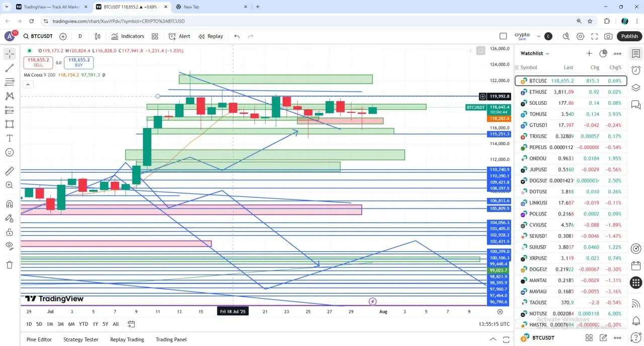The width and height of the screenshot is (644, 346).
Task: Open the Indicators dialog
Action: point(128,36)
